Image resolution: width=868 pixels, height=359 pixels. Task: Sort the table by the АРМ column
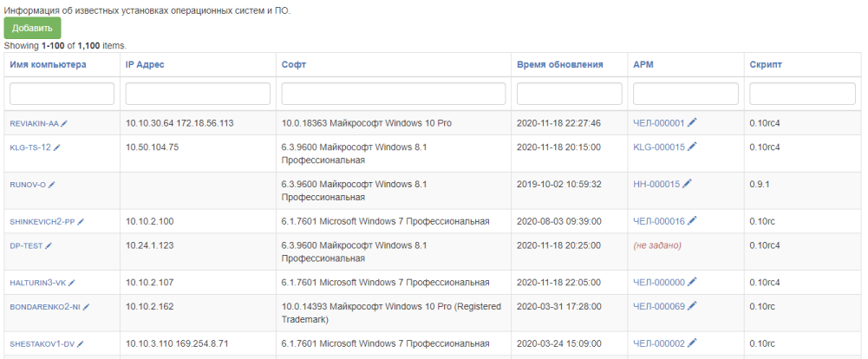pyautogui.click(x=643, y=65)
